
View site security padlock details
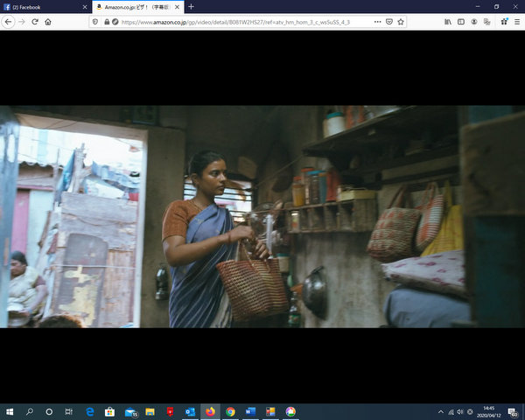(x=107, y=22)
